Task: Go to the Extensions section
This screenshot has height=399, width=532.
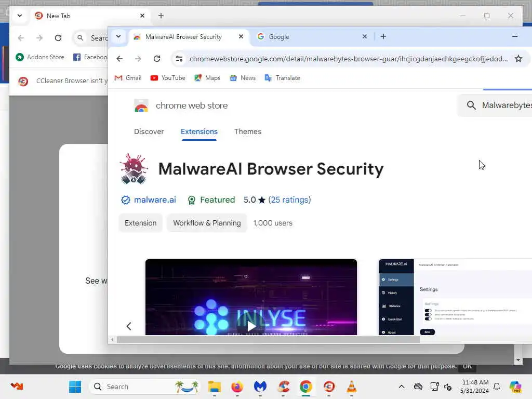Action: (x=199, y=131)
